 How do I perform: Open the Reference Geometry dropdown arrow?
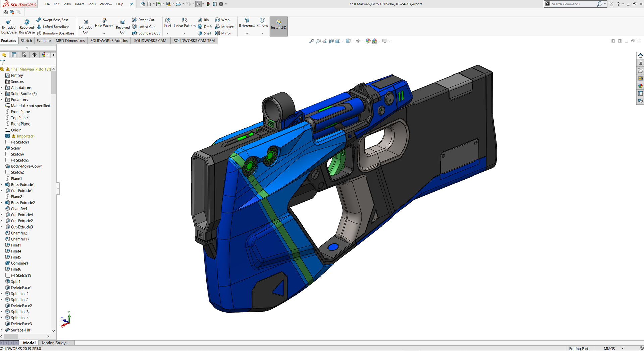pos(247,34)
